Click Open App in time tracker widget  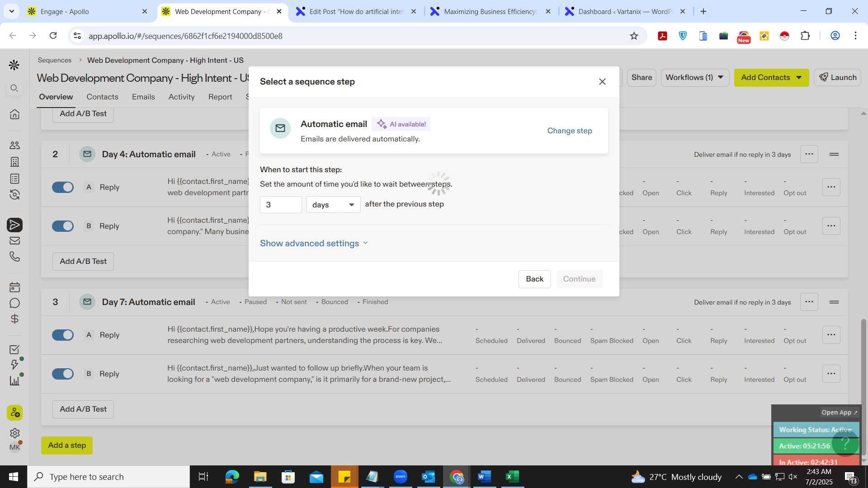[x=839, y=412]
